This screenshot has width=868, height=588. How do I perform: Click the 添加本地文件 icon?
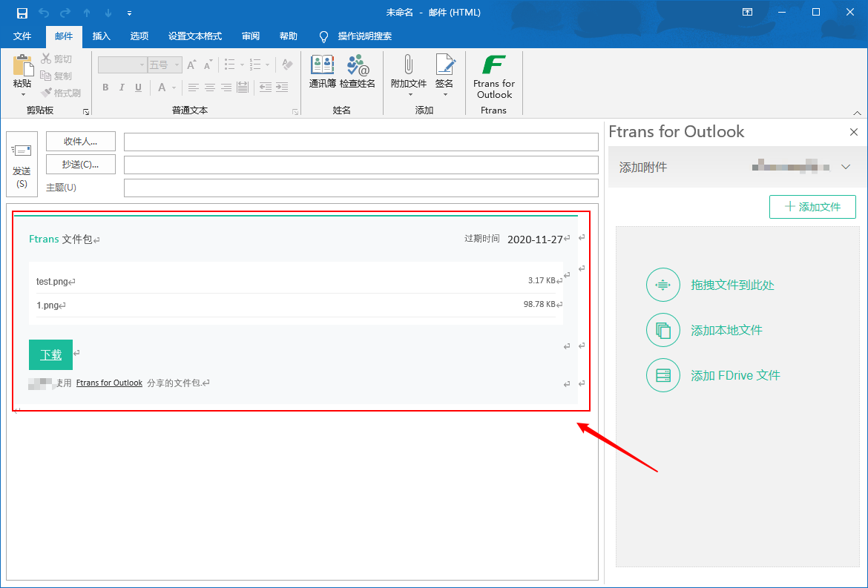click(662, 330)
